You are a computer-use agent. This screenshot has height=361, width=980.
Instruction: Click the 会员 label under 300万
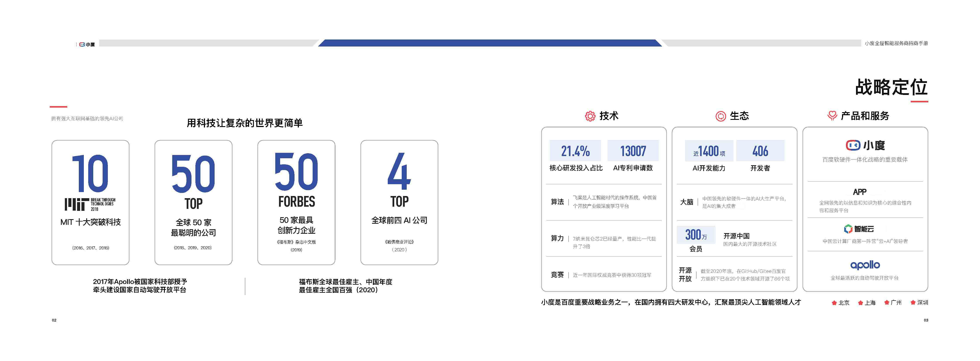tap(696, 249)
